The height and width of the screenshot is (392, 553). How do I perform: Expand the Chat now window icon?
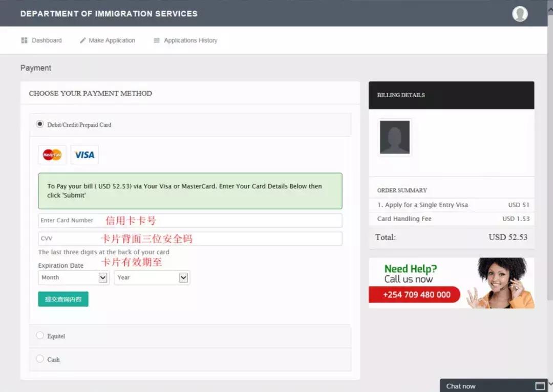pyautogui.click(x=540, y=386)
